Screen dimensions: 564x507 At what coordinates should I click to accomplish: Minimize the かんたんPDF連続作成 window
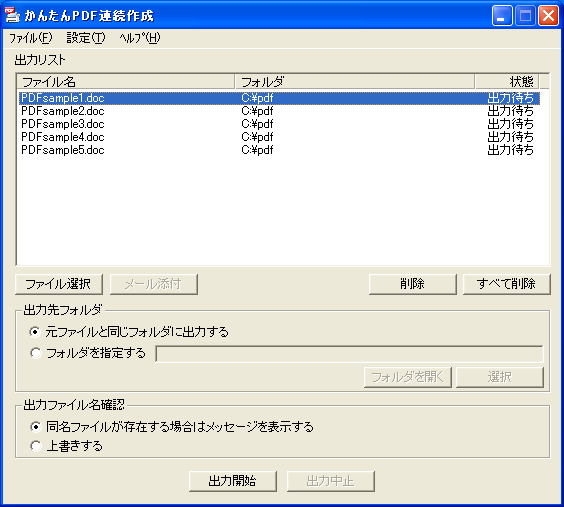[x=502, y=16]
